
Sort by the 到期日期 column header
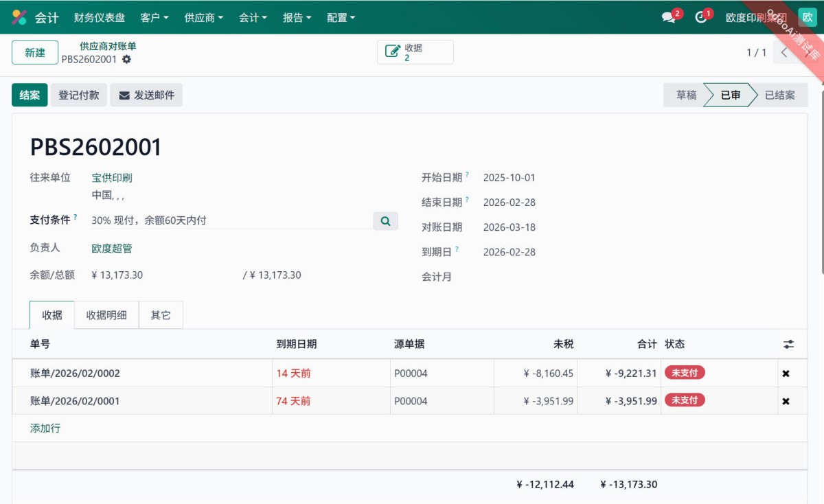click(331, 344)
